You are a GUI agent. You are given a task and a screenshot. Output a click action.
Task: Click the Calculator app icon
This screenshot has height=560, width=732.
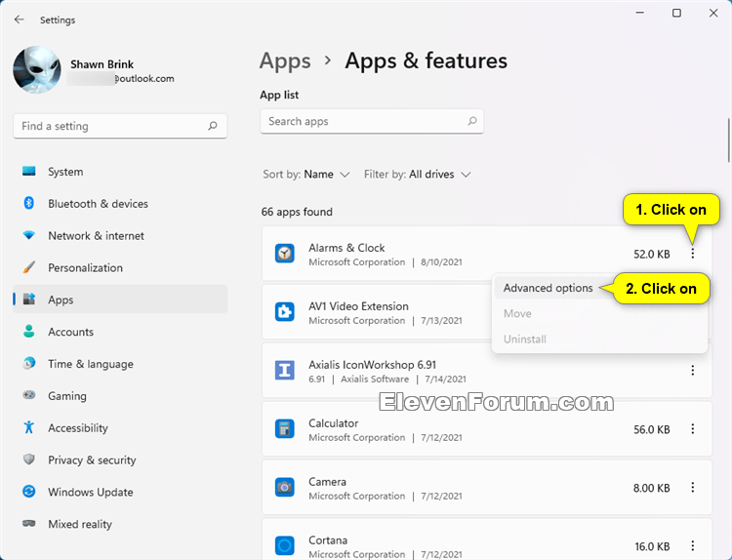coord(284,428)
